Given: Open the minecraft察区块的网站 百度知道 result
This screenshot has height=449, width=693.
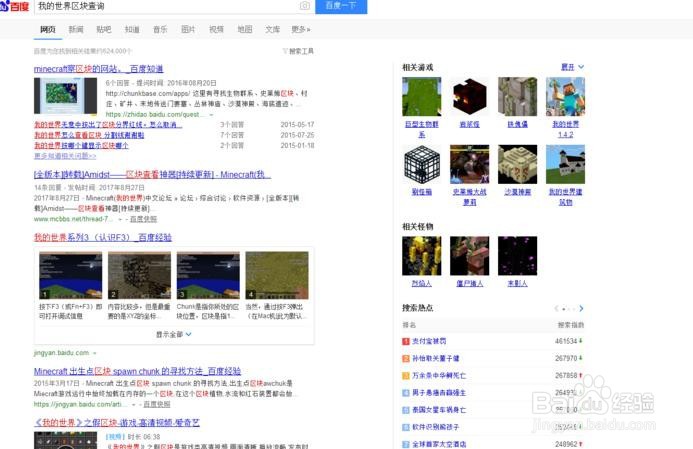Looking at the screenshot, I should (x=99, y=69).
